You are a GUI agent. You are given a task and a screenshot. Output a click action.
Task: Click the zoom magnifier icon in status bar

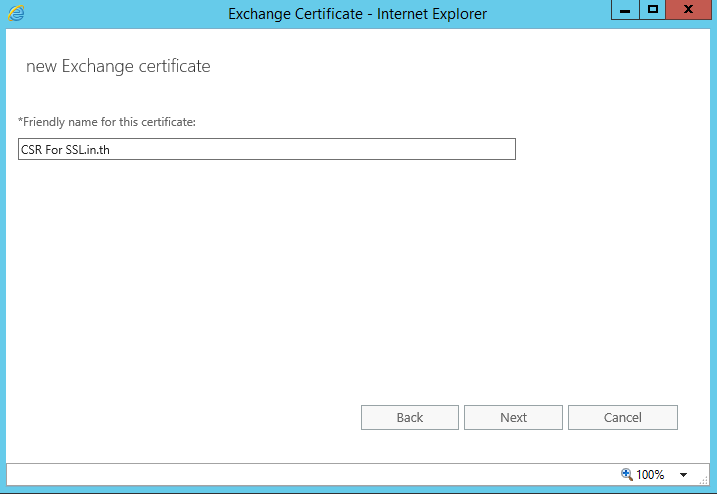[627, 474]
